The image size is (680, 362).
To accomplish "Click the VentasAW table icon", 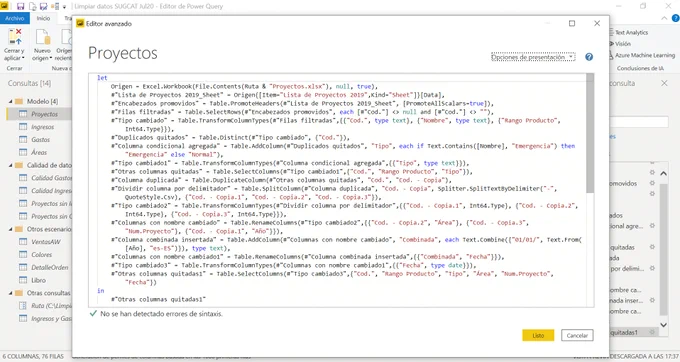I will (x=23, y=242).
